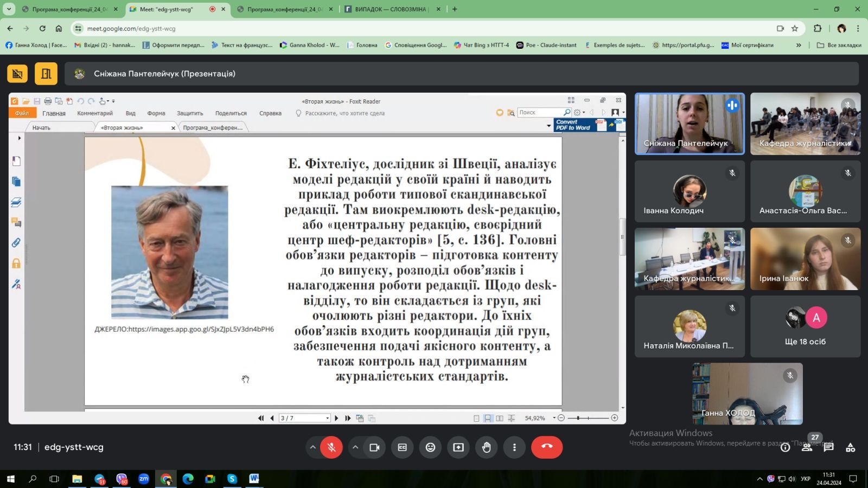This screenshot has height=488, width=868.
Task: Open the emoji reactions button
Action: point(430,447)
